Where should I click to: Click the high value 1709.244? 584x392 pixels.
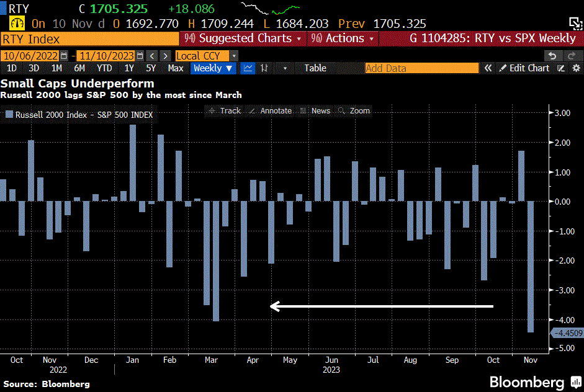pyautogui.click(x=227, y=24)
